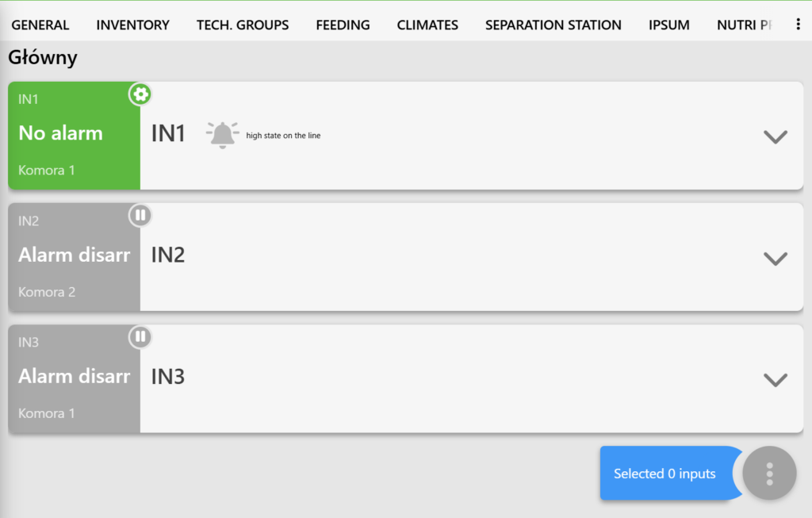Expand the IN1 row chevron

[776, 136]
